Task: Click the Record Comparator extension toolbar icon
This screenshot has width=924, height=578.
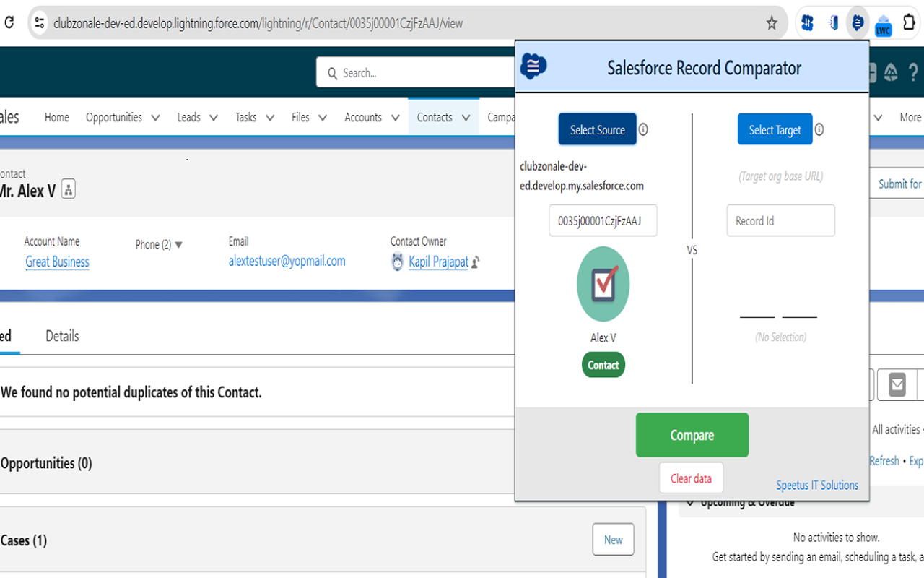Action: click(x=857, y=23)
